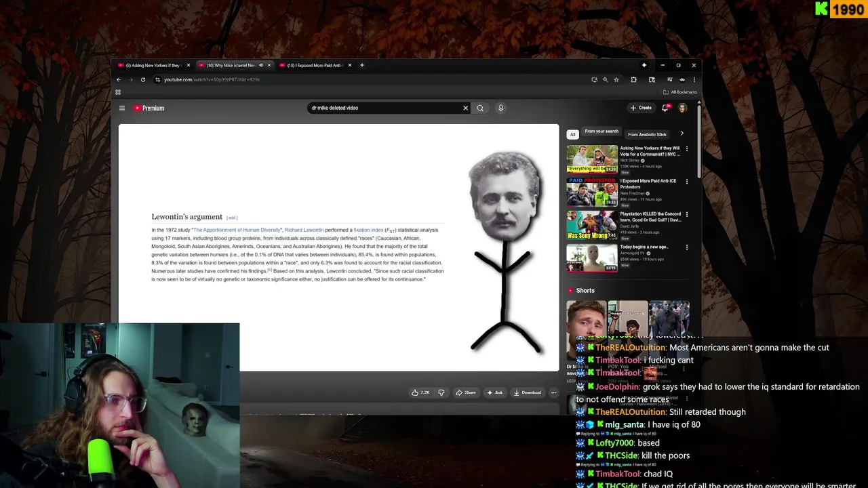Select 'From your search' chip

click(601, 132)
